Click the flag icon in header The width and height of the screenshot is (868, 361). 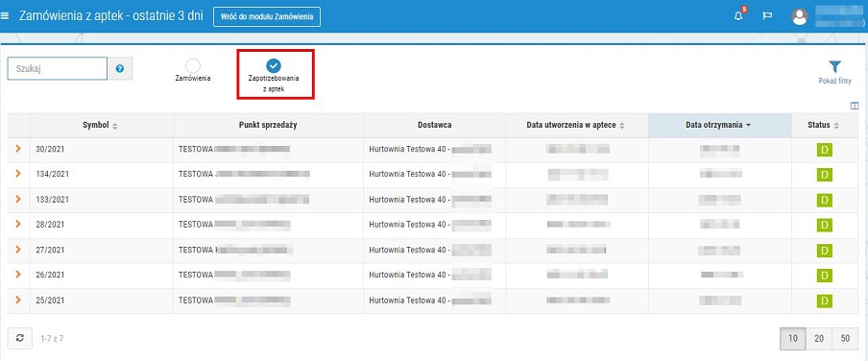coord(768,16)
